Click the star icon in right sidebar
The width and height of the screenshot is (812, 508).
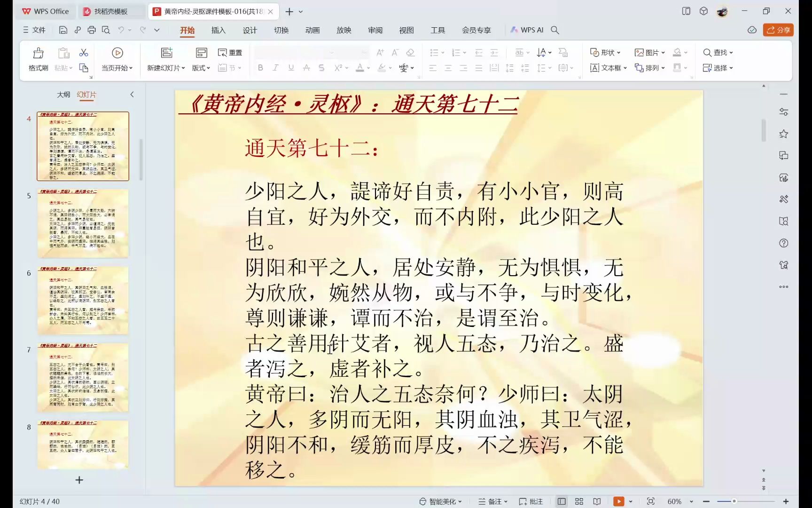pos(783,134)
